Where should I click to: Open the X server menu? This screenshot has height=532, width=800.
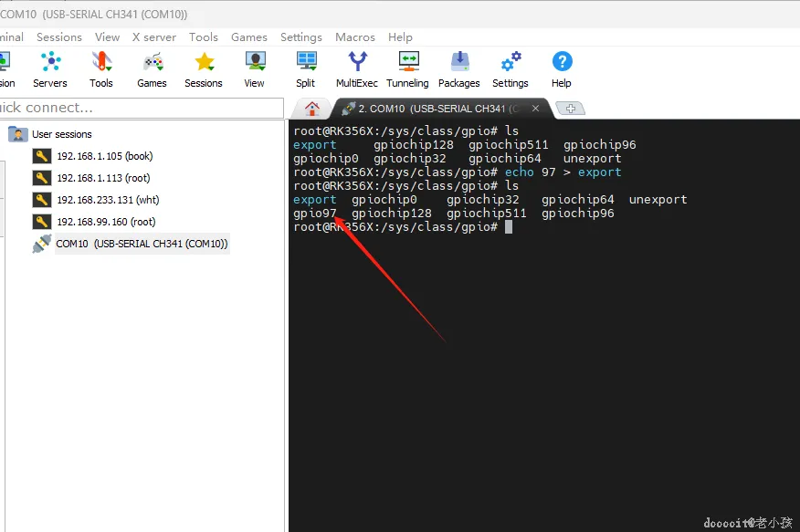154,37
